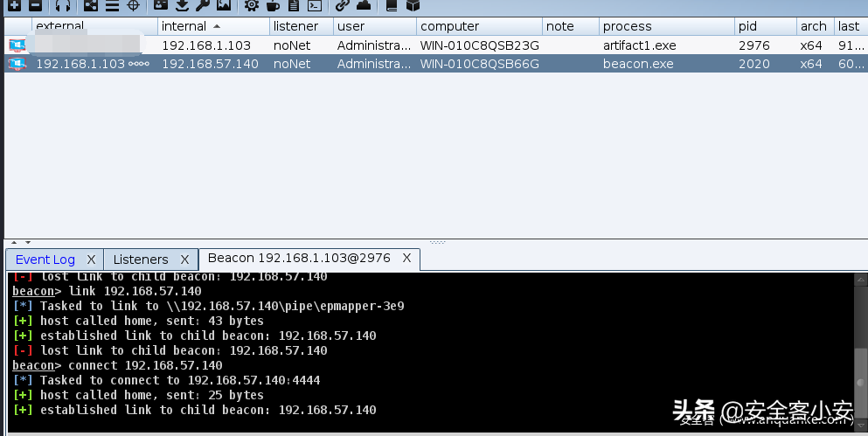This screenshot has height=436, width=868.
Task: Sort sessions by the pid column header
Action: click(x=765, y=26)
